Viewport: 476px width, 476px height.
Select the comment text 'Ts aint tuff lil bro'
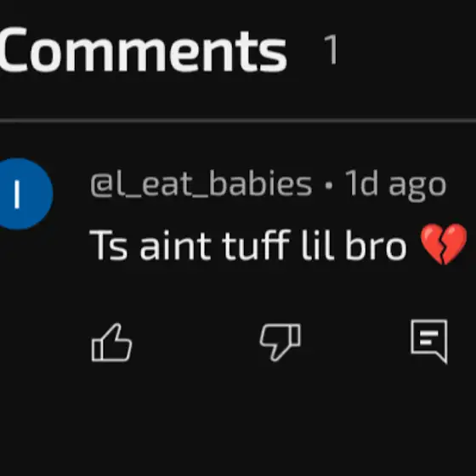pos(247,245)
